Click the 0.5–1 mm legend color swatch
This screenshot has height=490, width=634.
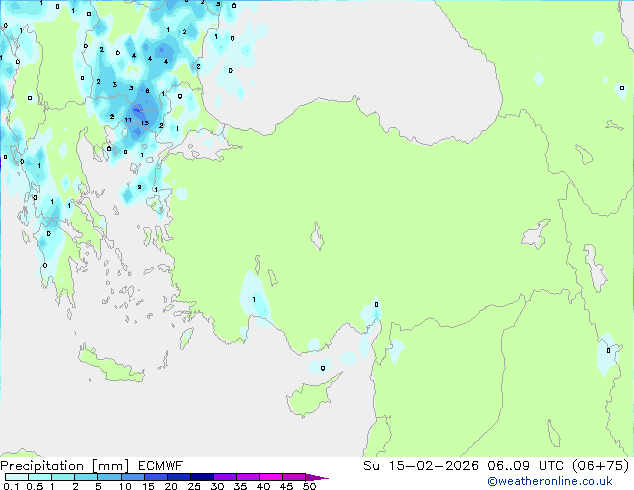point(40,477)
